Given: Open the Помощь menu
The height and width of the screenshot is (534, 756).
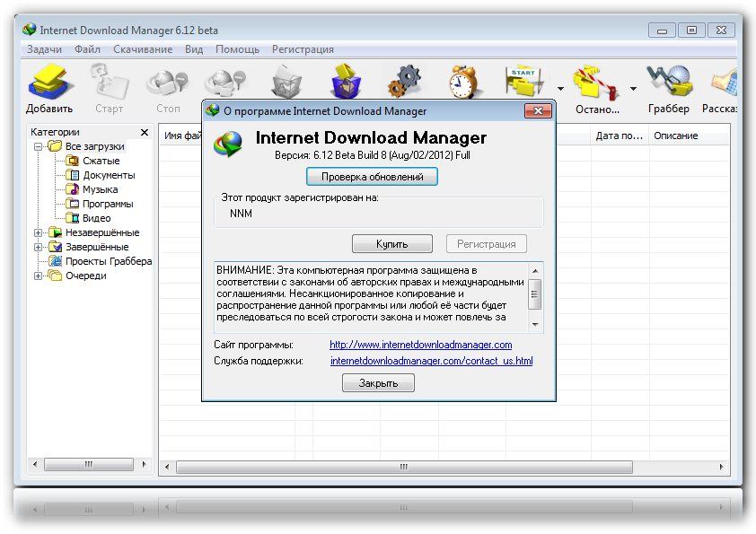Looking at the screenshot, I should coord(237,49).
